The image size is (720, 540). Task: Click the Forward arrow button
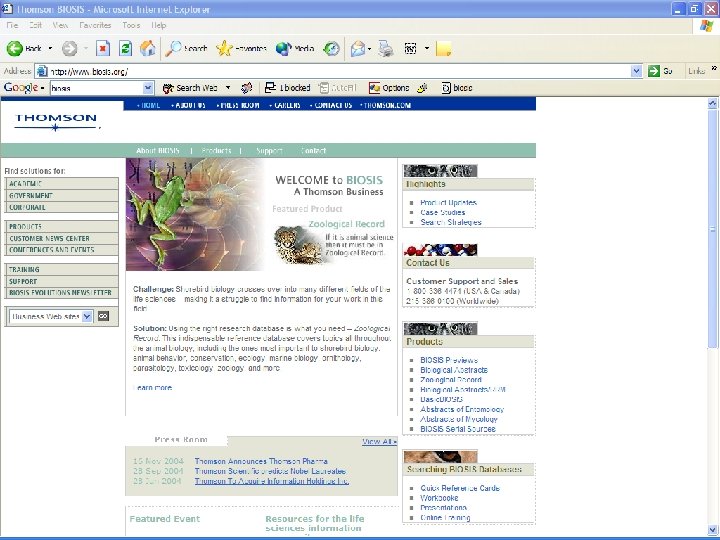click(69, 48)
